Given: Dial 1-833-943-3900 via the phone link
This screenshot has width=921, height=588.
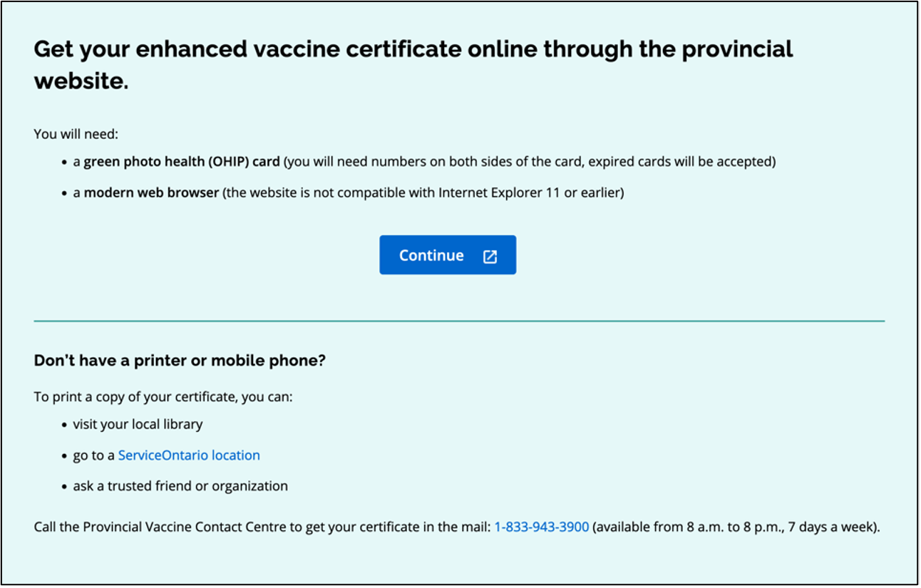Looking at the screenshot, I should [542, 527].
